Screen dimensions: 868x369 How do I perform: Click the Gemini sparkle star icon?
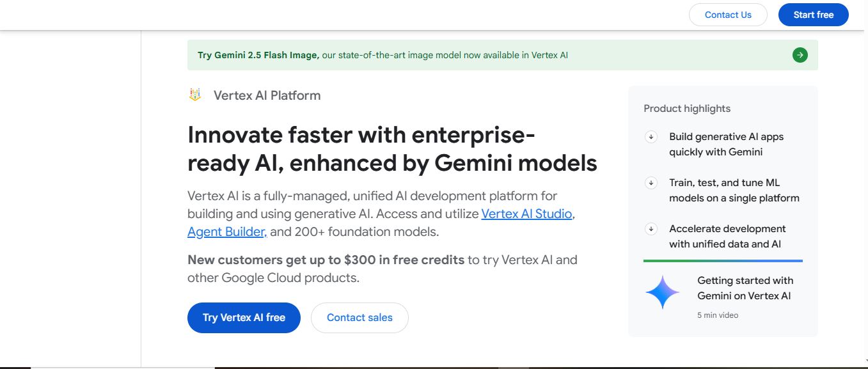pos(662,293)
